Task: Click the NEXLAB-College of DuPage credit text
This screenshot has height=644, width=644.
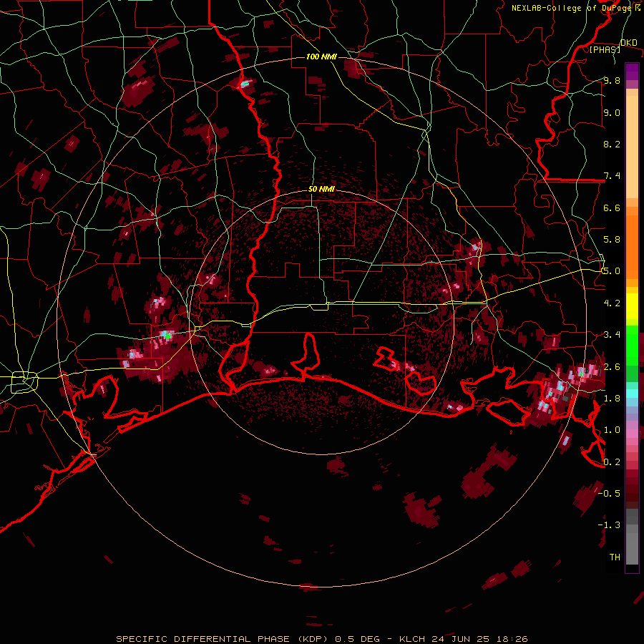Action: 572,8
